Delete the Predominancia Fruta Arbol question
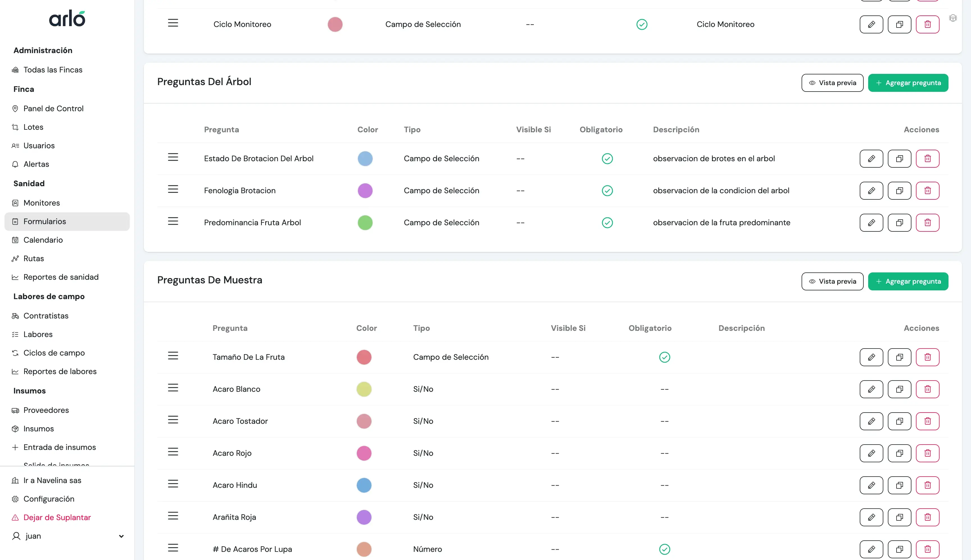This screenshot has height=560, width=971. [x=927, y=223]
